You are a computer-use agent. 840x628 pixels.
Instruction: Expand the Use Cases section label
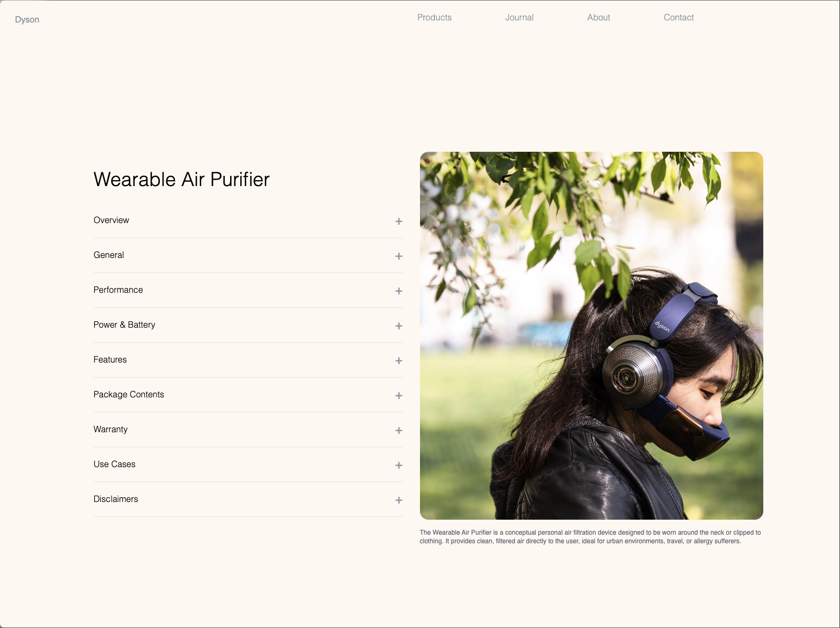pos(114,464)
